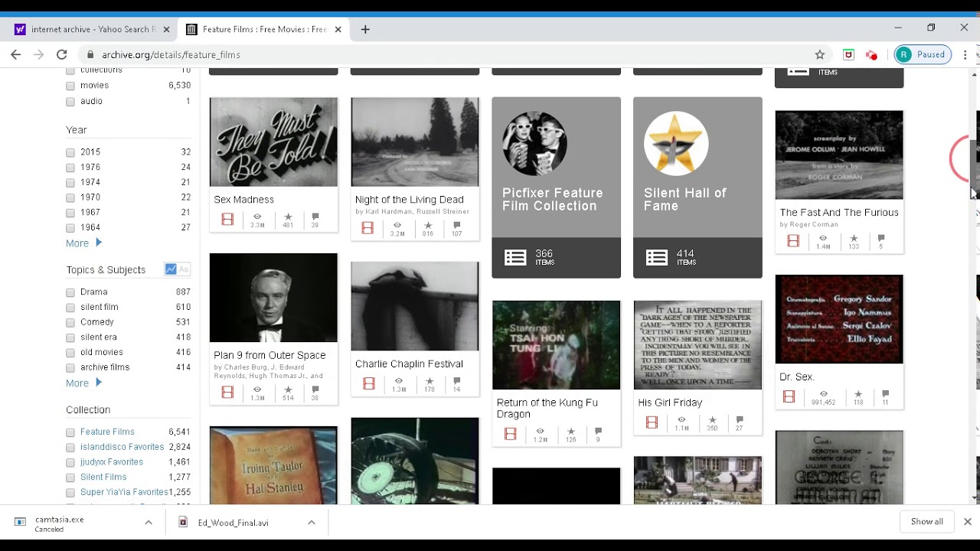Viewport: 980px width, 551px height.
Task: Click the red recording extension icon
Action: [871, 54]
